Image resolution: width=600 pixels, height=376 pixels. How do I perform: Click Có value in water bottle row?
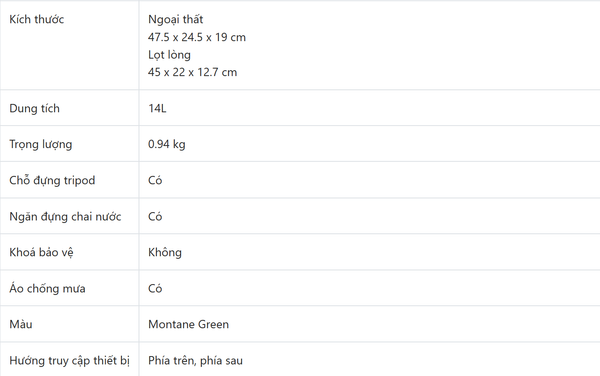click(x=155, y=216)
